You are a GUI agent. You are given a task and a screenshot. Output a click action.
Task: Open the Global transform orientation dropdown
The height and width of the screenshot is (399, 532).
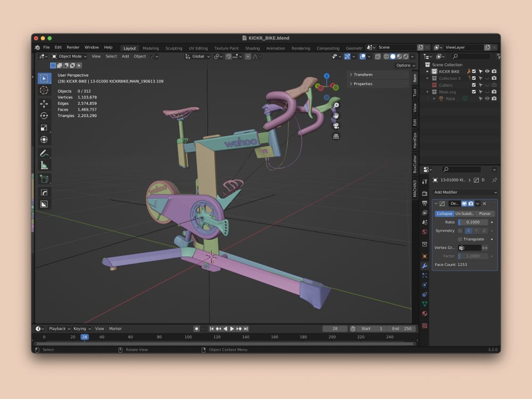click(197, 56)
